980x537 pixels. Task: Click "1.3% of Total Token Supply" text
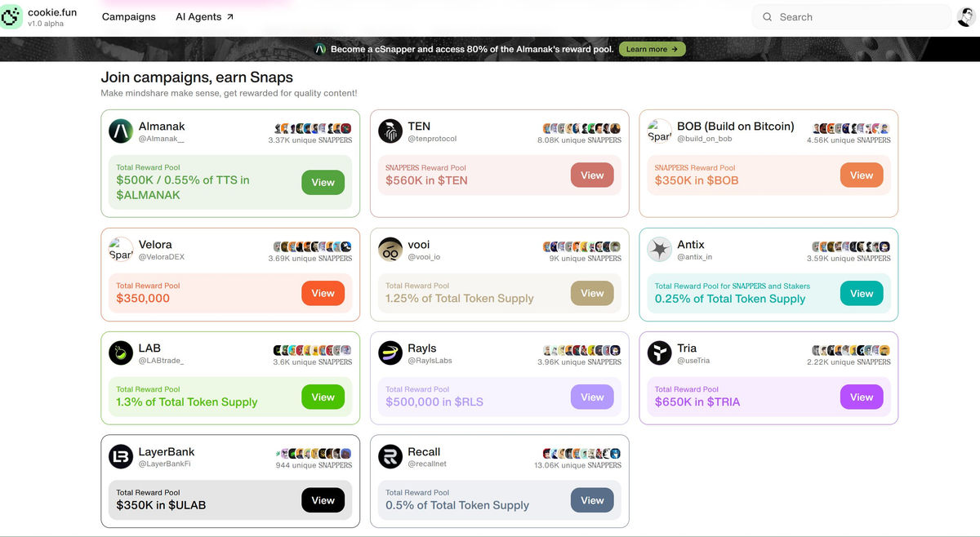point(187,402)
